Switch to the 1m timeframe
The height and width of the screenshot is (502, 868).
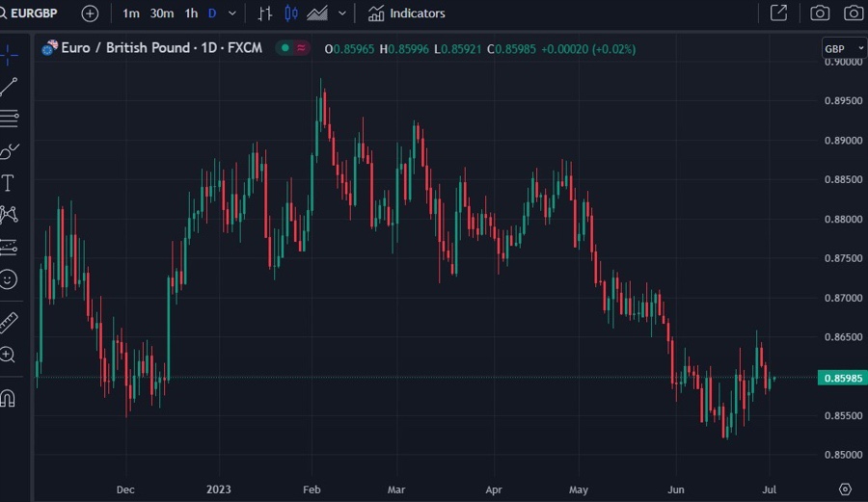(131, 13)
